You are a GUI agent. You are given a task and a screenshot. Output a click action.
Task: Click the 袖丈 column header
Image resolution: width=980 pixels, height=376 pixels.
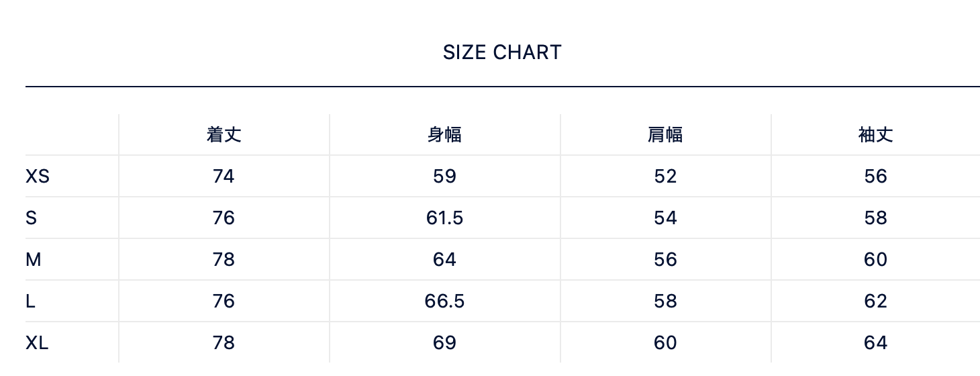(875, 135)
